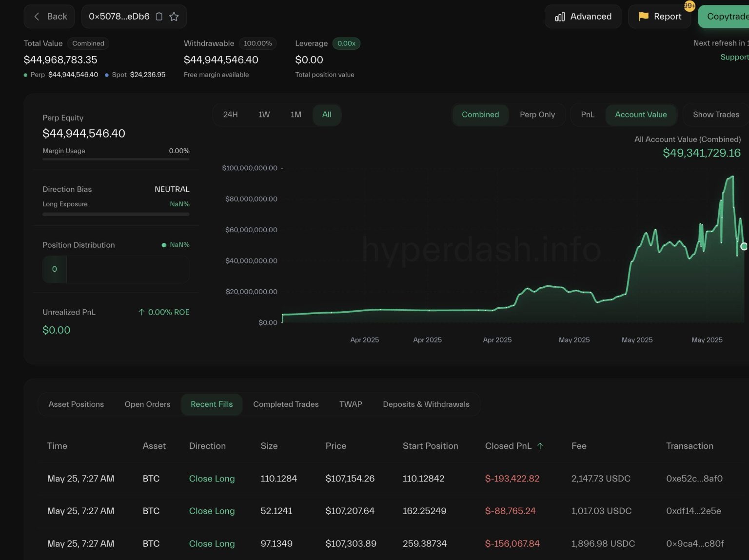Image resolution: width=749 pixels, height=560 pixels.
Task: Click the bar-chart icon on Advanced button
Action: click(561, 16)
